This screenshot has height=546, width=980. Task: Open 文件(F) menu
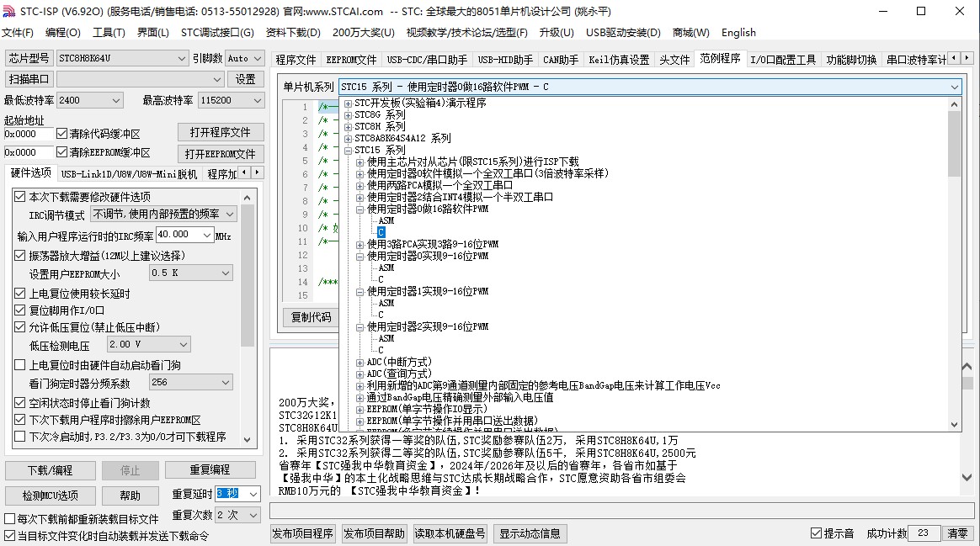pyautogui.click(x=18, y=33)
